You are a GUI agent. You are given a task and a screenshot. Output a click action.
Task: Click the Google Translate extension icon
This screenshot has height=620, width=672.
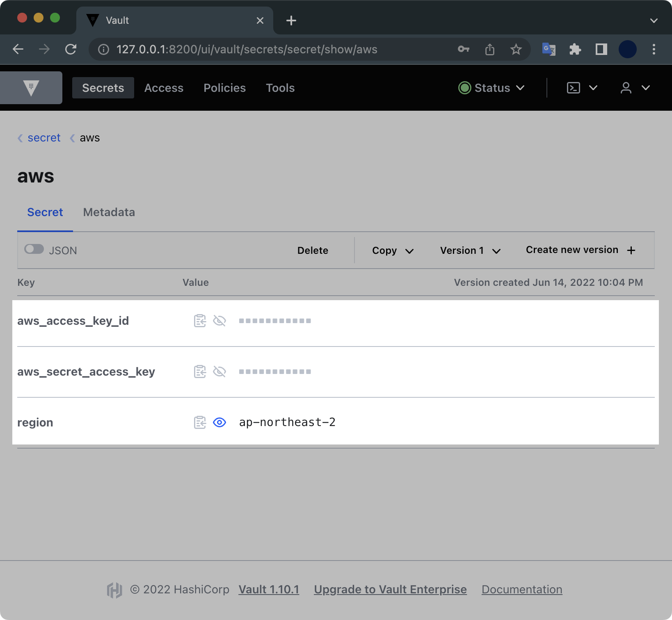(x=549, y=50)
